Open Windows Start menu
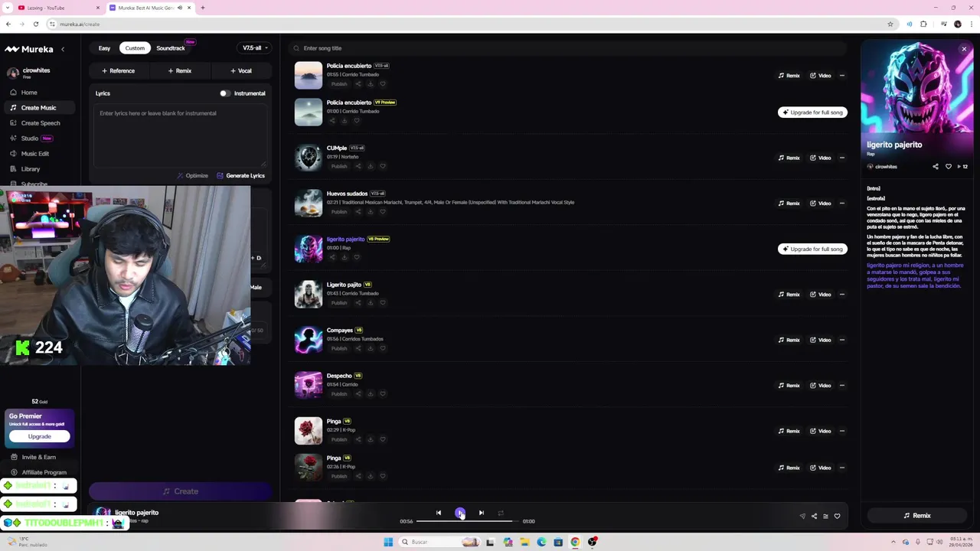 (388, 542)
